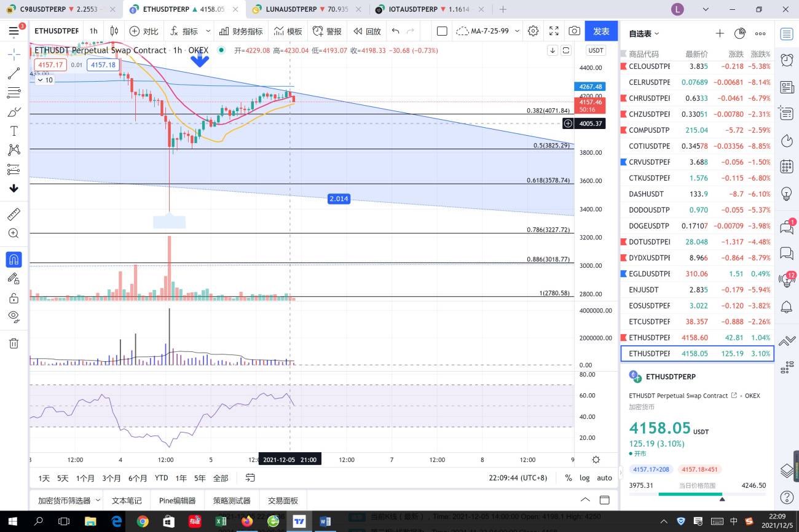This screenshot has height=532, width=799.
Task: Select the trend line drawing tool
Action: pyautogui.click(x=14, y=74)
